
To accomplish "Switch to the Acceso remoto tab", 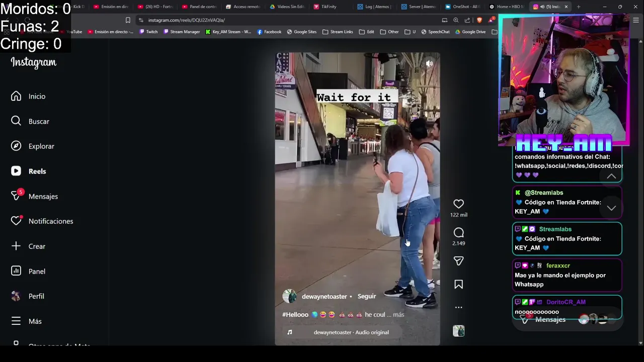I will (x=244, y=7).
